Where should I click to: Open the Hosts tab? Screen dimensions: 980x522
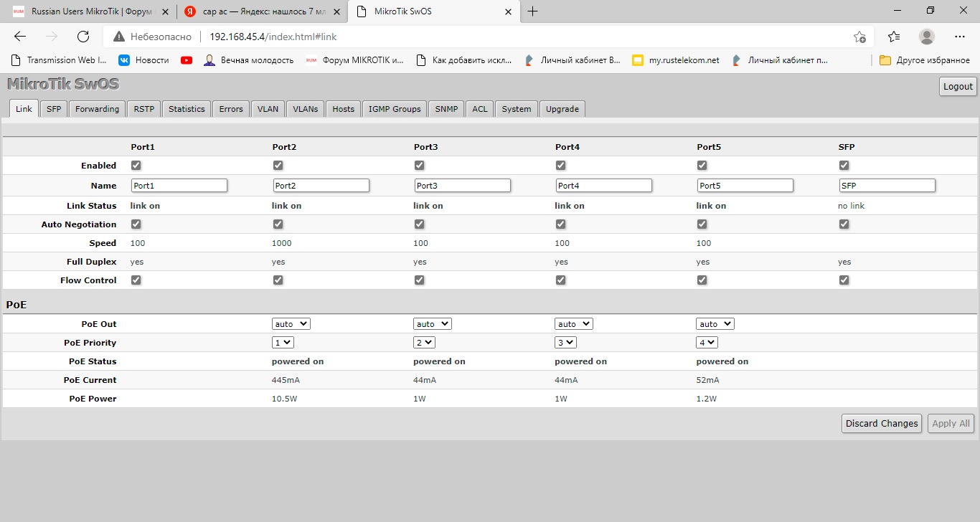click(344, 109)
